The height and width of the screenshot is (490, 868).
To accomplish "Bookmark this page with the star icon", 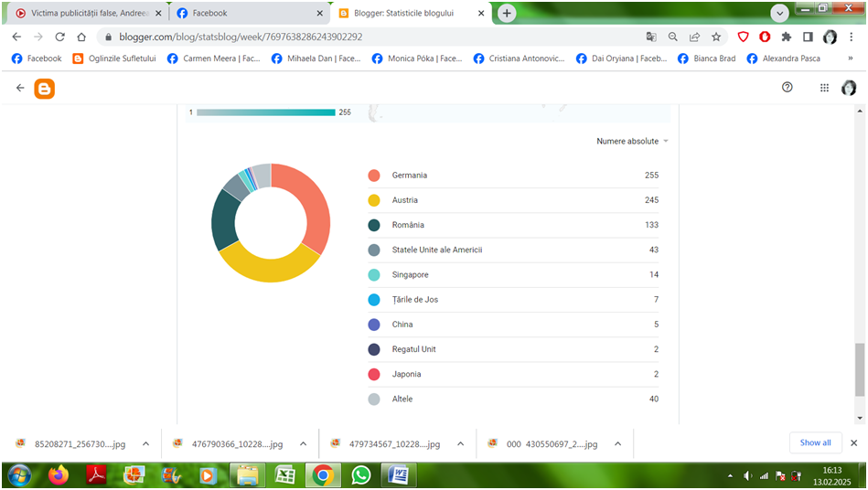I will (716, 37).
